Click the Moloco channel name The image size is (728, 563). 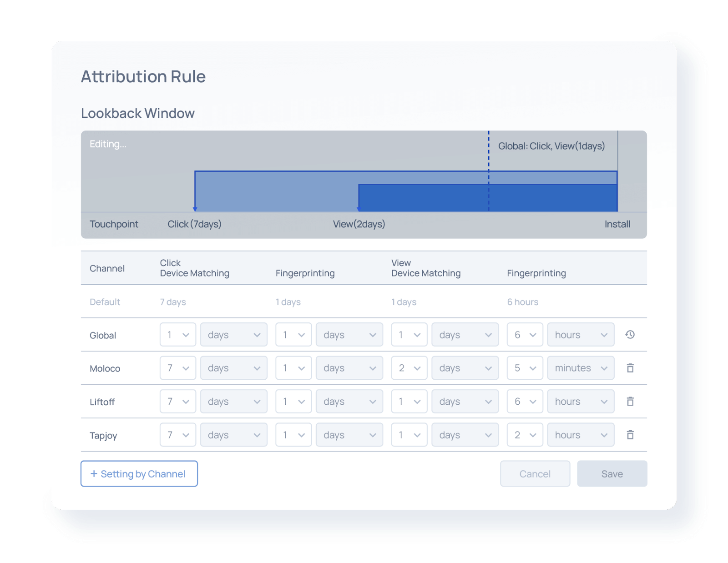tap(105, 368)
